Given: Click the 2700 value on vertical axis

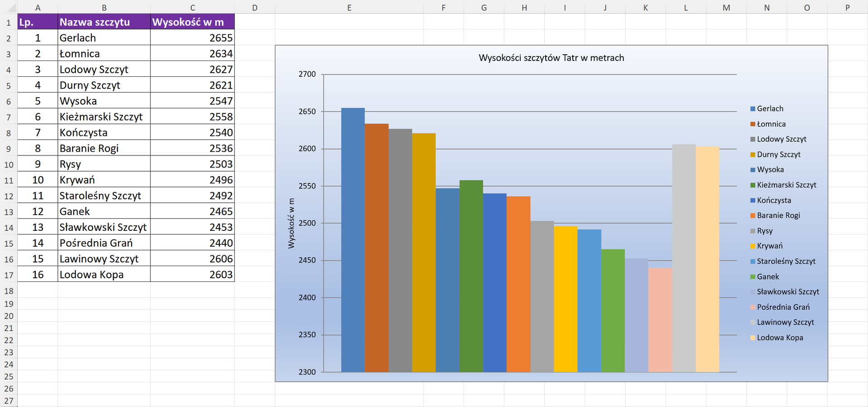Looking at the screenshot, I should click(308, 74).
